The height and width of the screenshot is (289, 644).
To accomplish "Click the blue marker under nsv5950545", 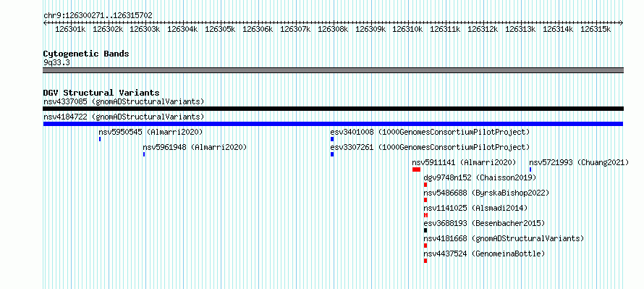I will click(100, 139).
